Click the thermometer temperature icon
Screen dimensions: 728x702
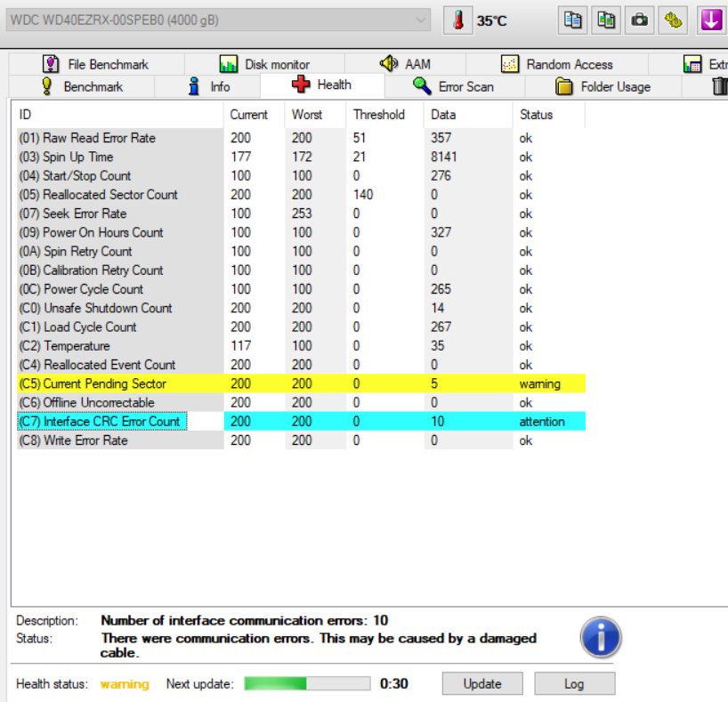point(458,20)
